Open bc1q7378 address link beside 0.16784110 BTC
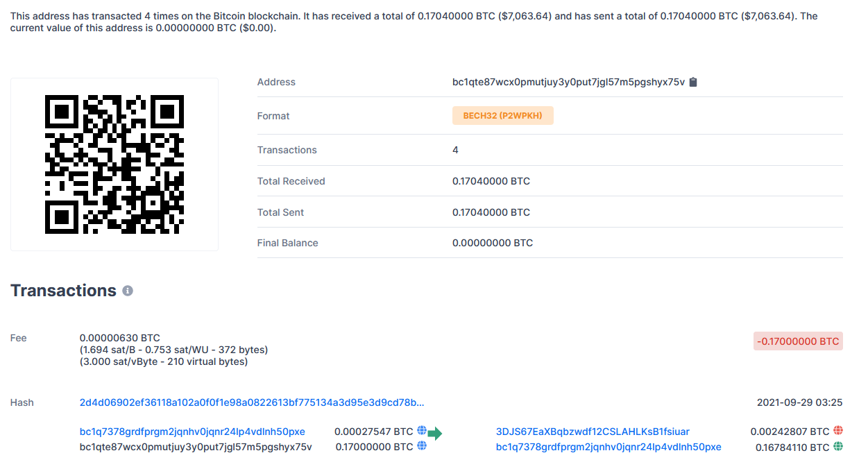 pos(609,447)
